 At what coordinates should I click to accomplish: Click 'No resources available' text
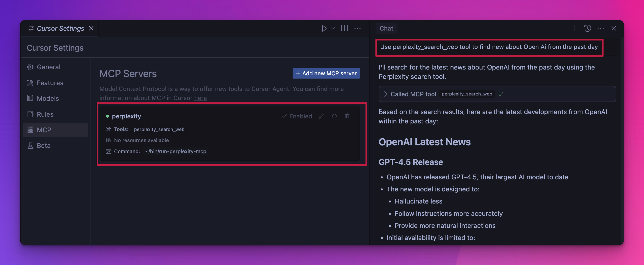[x=142, y=141]
